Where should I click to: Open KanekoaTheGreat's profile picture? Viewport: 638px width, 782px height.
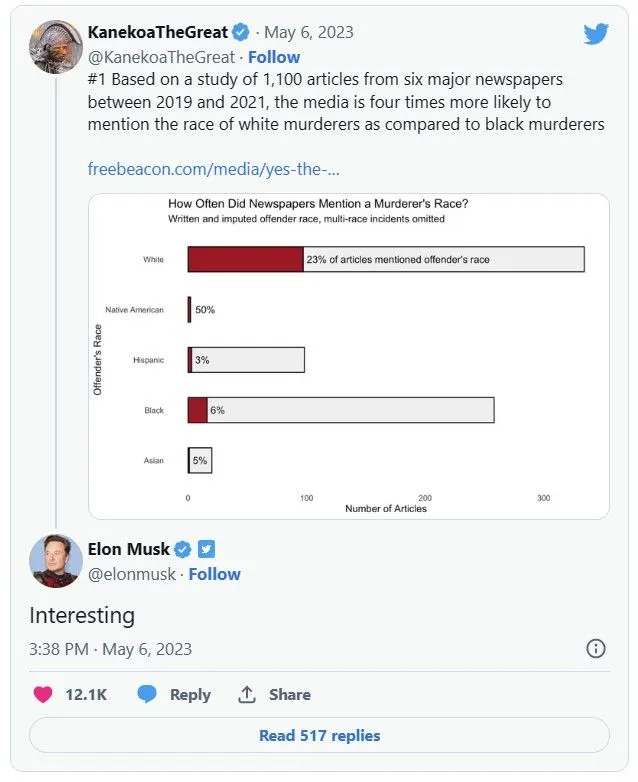[56, 45]
